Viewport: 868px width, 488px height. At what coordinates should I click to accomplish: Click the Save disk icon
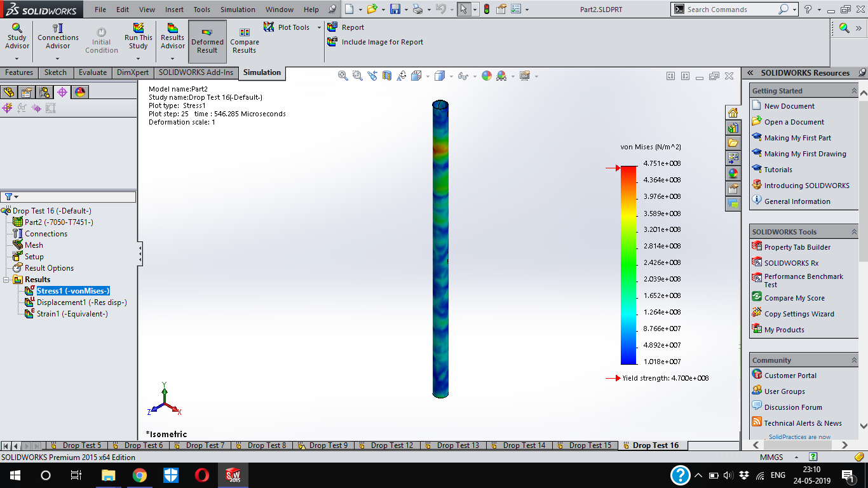tap(395, 9)
